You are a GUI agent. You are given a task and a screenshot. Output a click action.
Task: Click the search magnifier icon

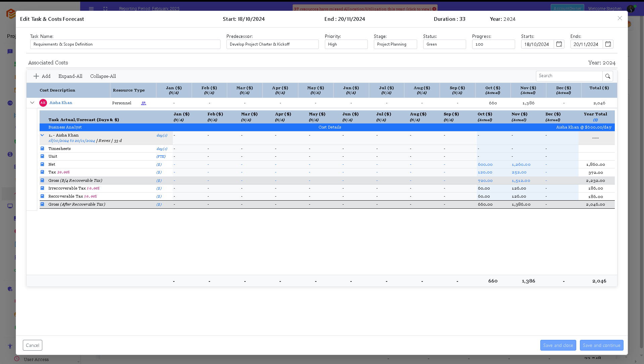pyautogui.click(x=608, y=76)
